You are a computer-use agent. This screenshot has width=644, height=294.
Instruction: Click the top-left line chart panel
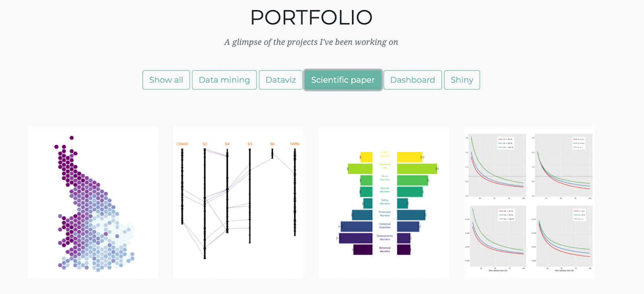pos(497,166)
